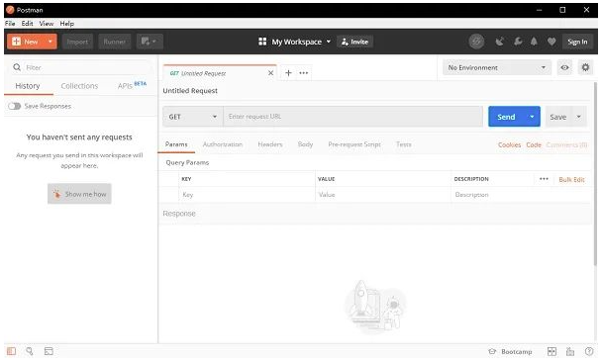Open the keyboard shortcuts icon

pos(570,352)
